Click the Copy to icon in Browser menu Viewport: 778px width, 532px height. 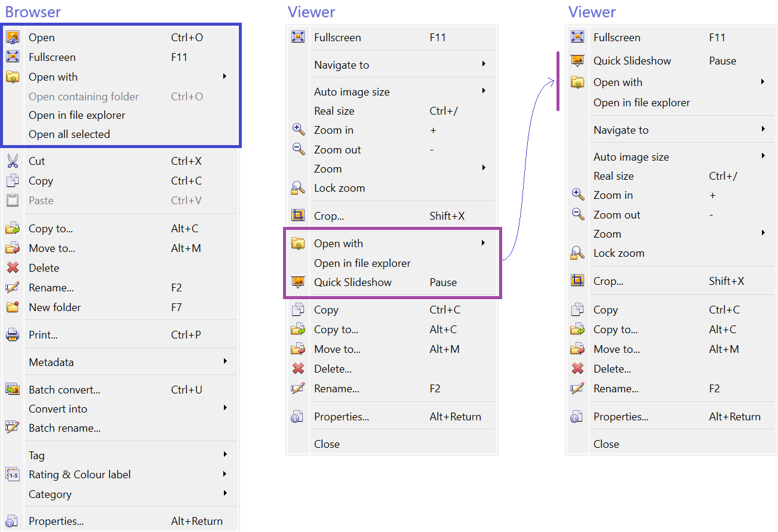point(13,229)
